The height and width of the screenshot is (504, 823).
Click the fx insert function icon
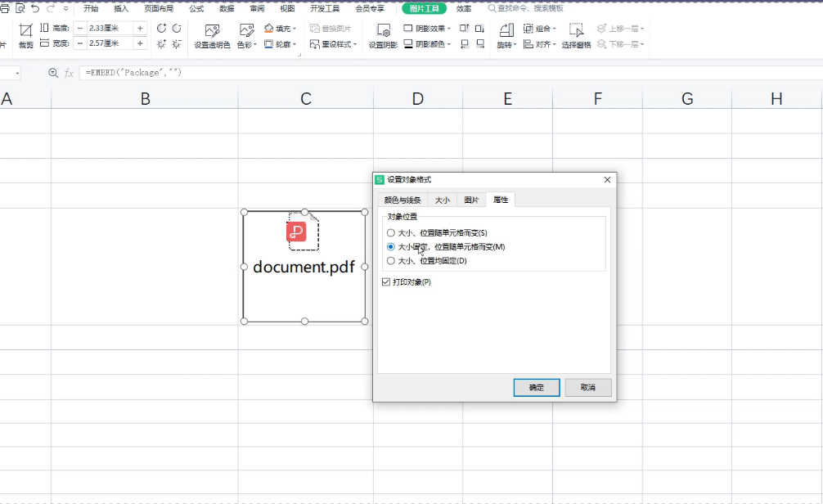(69, 73)
